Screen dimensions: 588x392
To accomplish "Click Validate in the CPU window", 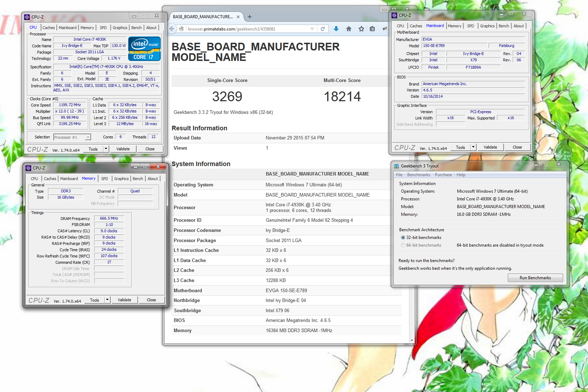I will pyautogui.click(x=123, y=149).
